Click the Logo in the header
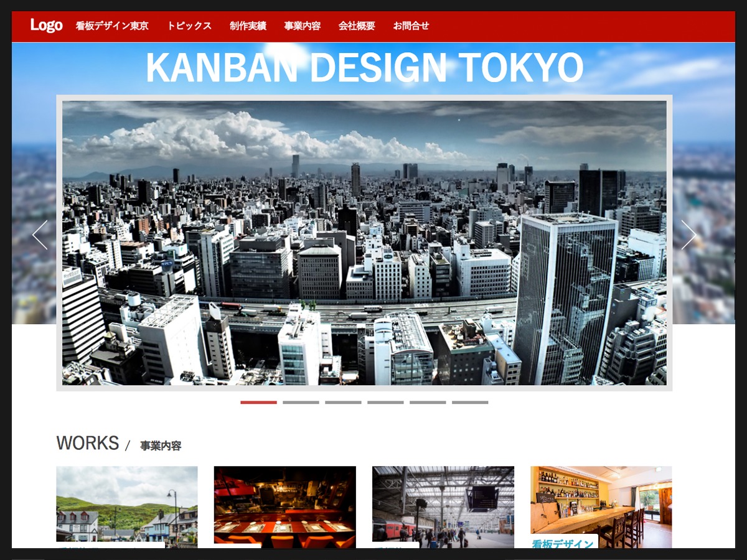Viewport: 747px width, 560px height. pyautogui.click(x=47, y=26)
